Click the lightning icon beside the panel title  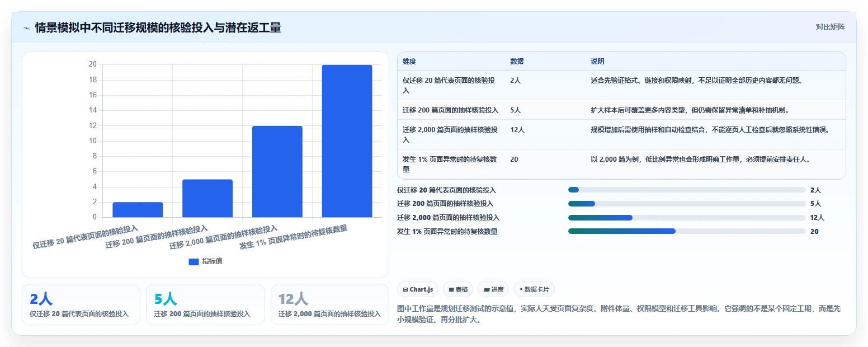pos(26,28)
